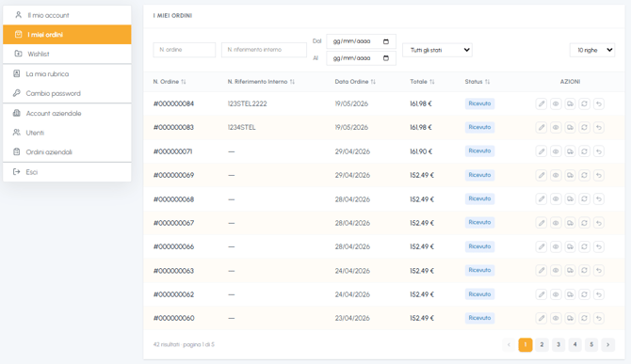
Task: Go to page 4 of results
Action: tap(575, 344)
